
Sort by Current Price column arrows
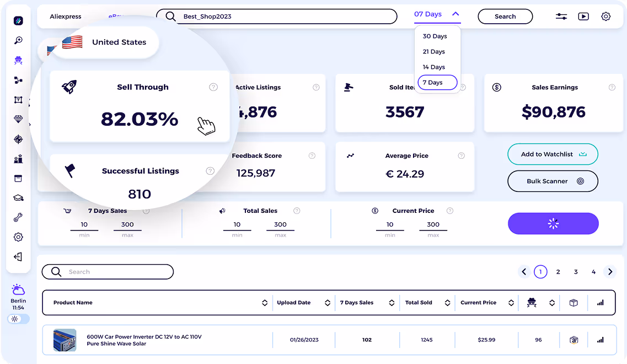click(x=511, y=303)
